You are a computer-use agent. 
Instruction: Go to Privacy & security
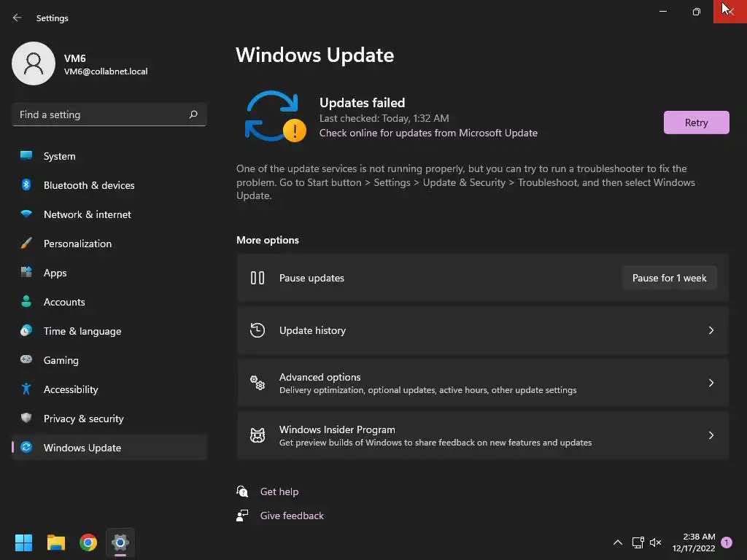pyautogui.click(x=109, y=419)
